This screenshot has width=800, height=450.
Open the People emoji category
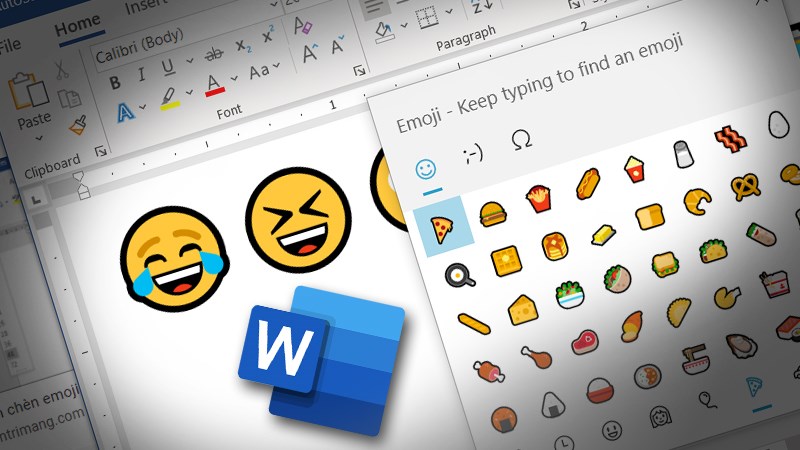pyautogui.click(x=659, y=416)
